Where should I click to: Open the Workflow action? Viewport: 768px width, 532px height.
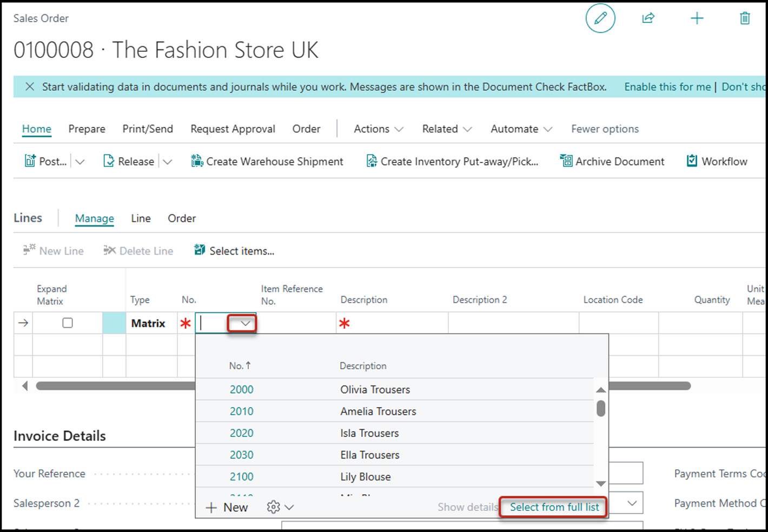click(x=717, y=161)
